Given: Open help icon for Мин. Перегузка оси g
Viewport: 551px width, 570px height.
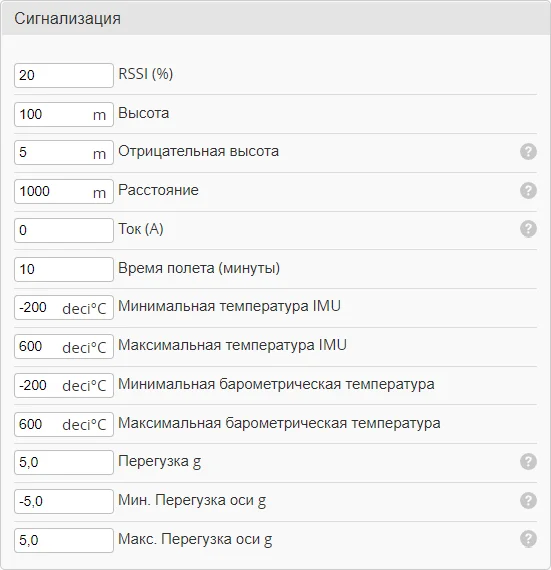Looking at the screenshot, I should click(x=528, y=501).
